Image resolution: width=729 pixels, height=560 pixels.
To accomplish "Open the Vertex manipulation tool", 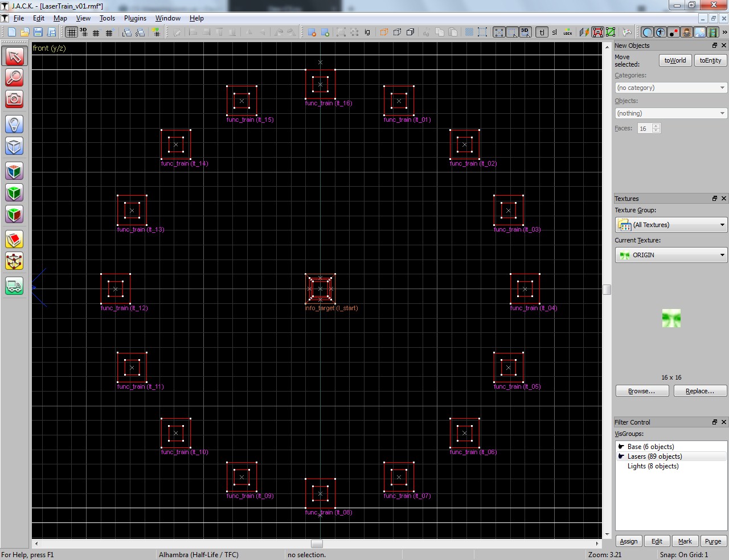I will point(14,261).
